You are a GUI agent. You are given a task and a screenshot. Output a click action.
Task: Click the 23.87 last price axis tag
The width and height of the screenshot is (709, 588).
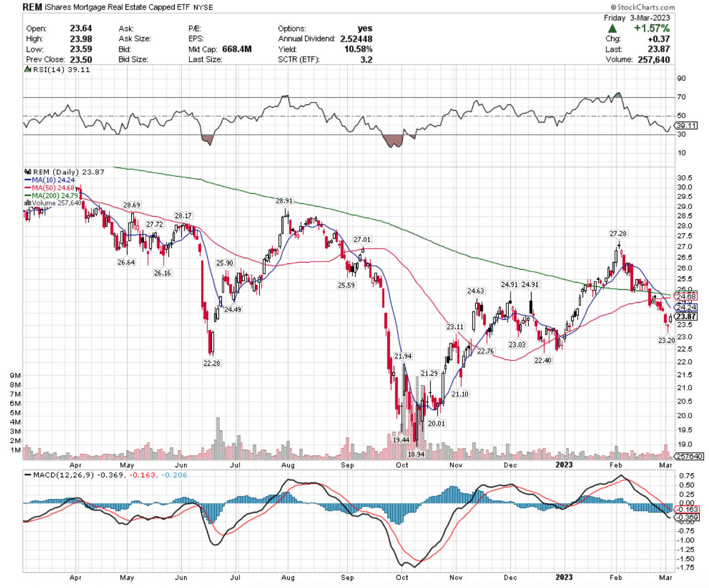click(x=687, y=316)
